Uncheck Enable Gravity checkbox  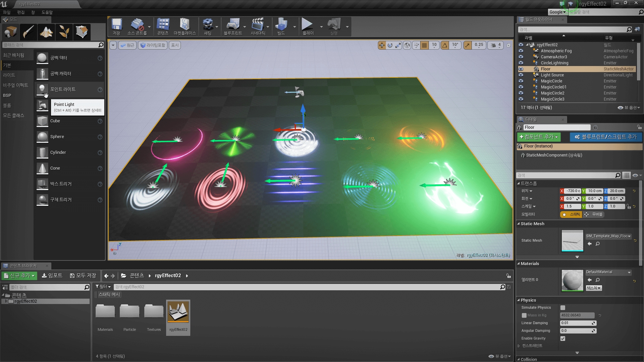pos(563,339)
